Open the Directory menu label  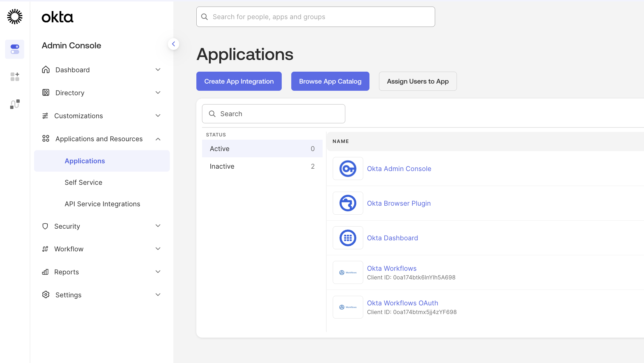[x=70, y=93]
